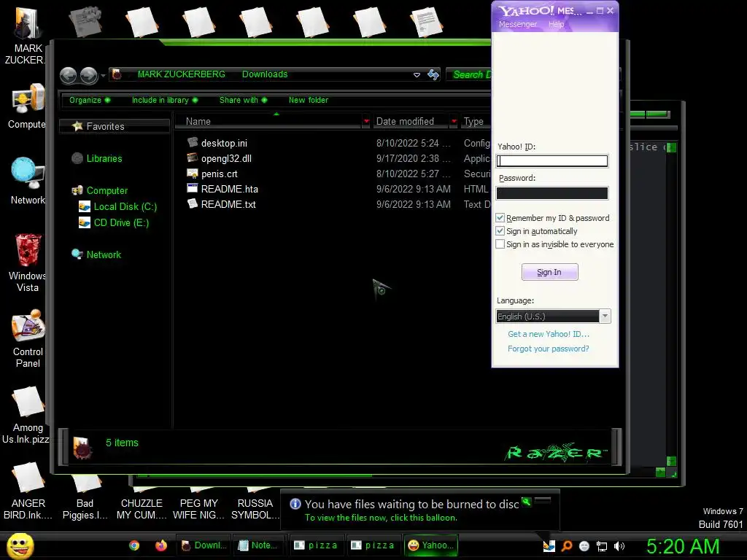Click the 5:20 AM taskbar clock
The width and height of the screenshot is (747, 560).
683,546
